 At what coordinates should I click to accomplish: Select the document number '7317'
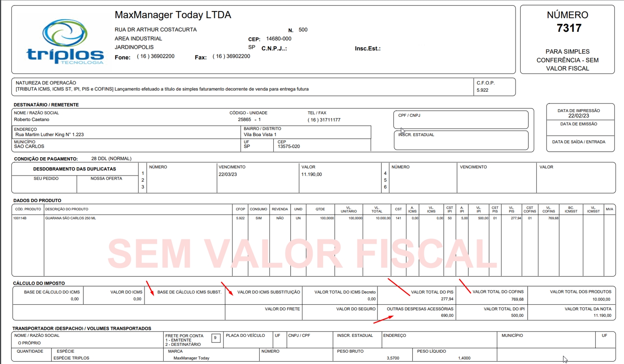569,28
